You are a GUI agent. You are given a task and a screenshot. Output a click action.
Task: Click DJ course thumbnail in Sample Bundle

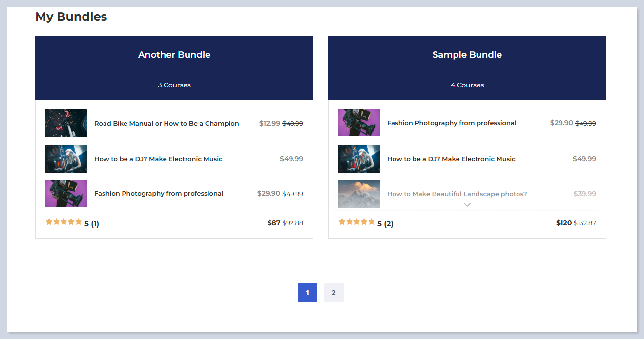click(x=359, y=159)
